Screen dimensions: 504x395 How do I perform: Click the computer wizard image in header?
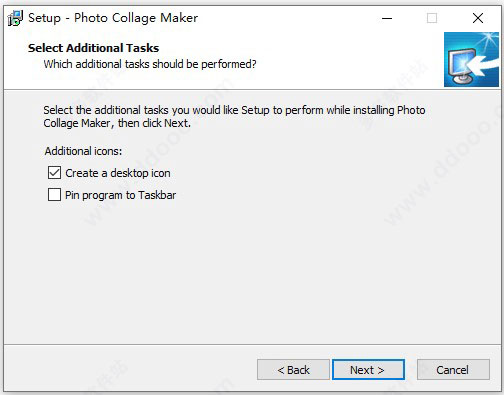pyautogui.click(x=471, y=59)
